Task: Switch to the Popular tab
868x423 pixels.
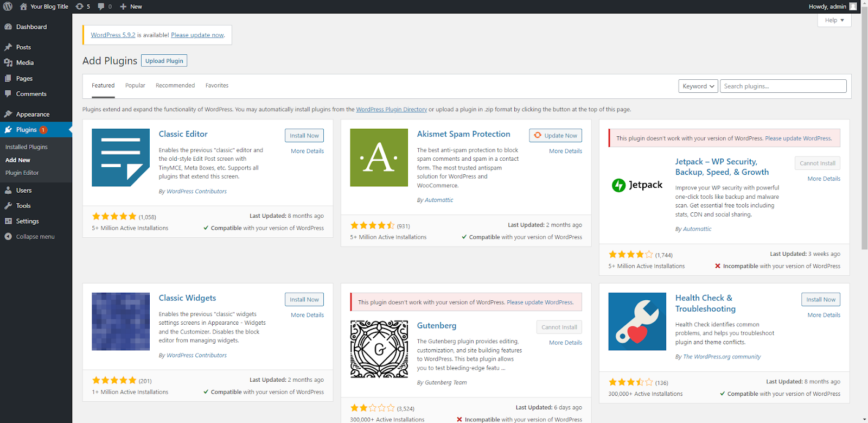Action: 135,86
